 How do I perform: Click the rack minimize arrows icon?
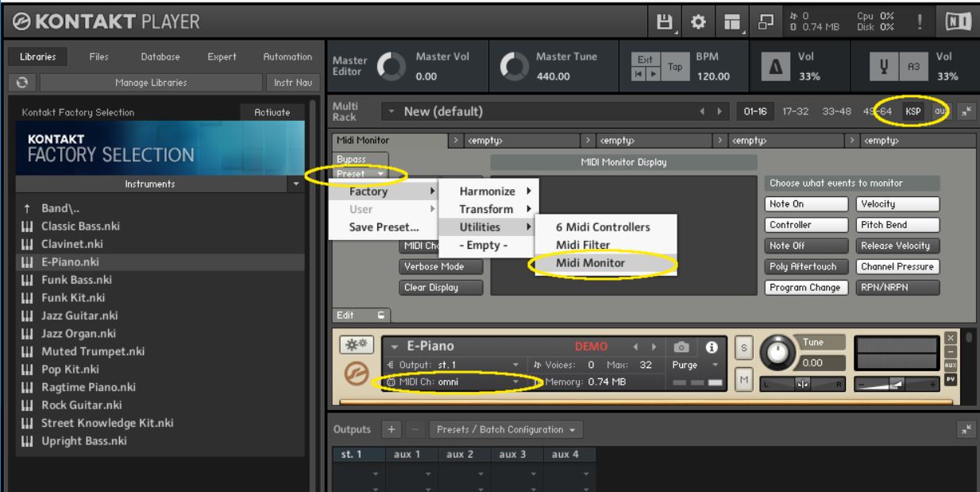tap(966, 112)
